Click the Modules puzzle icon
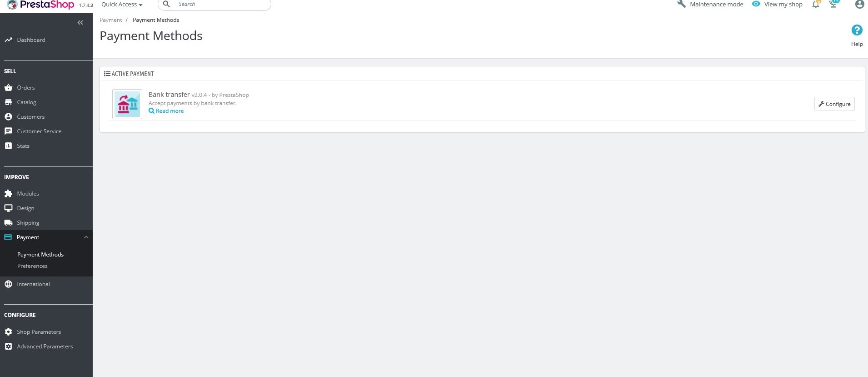The width and height of the screenshot is (868, 377). [8, 194]
